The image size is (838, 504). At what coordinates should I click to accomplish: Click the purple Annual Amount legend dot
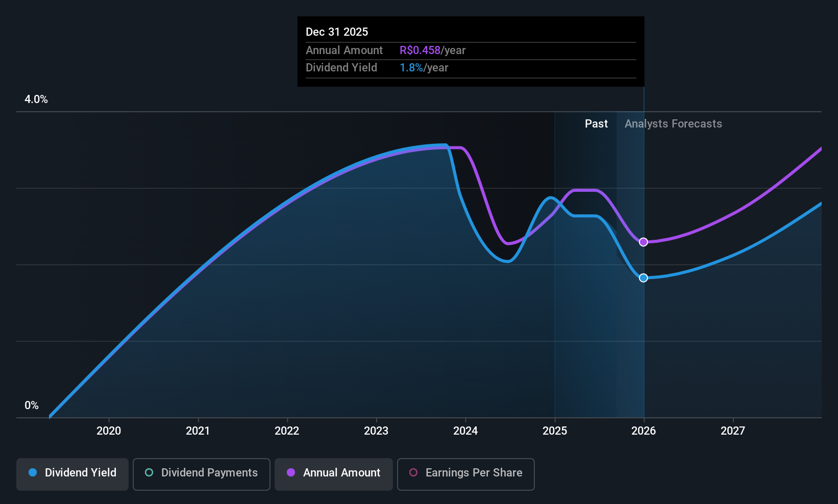[291, 472]
